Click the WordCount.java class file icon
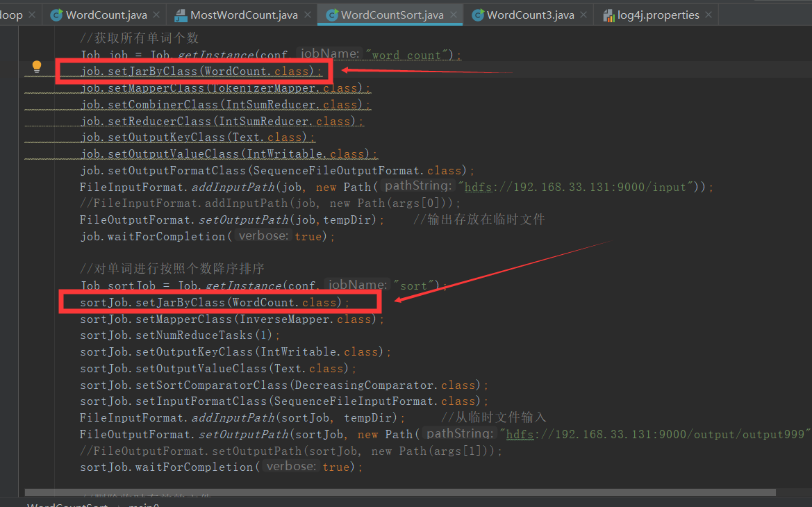 [56, 15]
